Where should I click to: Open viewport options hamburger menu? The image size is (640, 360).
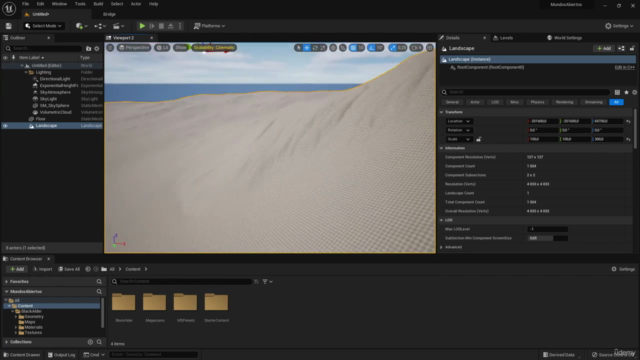[x=110, y=48]
